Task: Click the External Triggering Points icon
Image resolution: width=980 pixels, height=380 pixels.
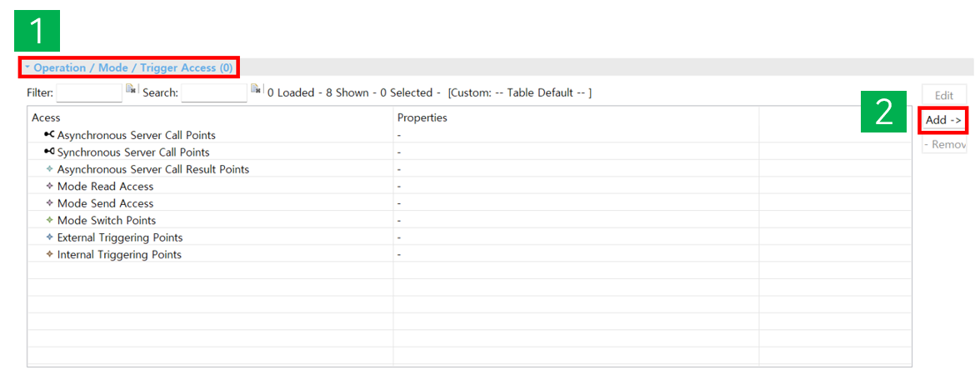Action: 50,237
